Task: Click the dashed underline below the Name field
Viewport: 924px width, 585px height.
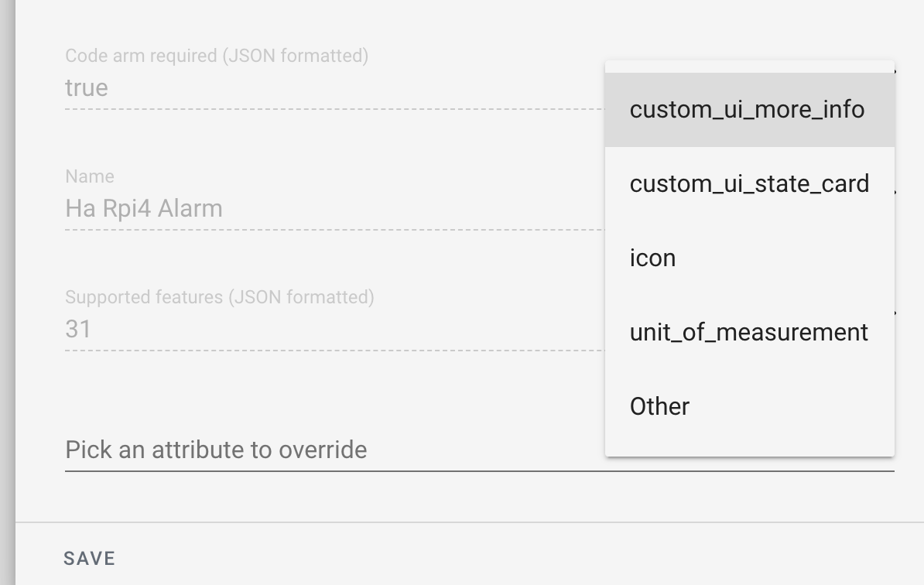Action: pyautogui.click(x=310, y=230)
